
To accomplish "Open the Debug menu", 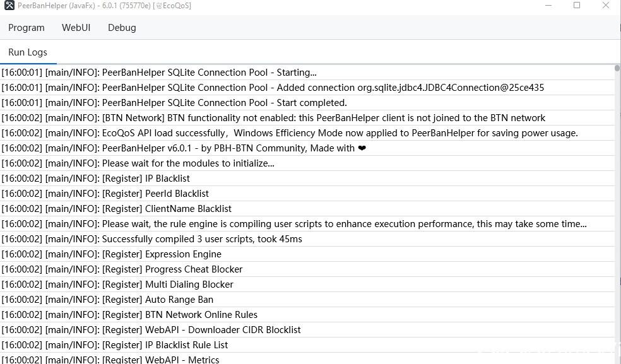I will (122, 28).
